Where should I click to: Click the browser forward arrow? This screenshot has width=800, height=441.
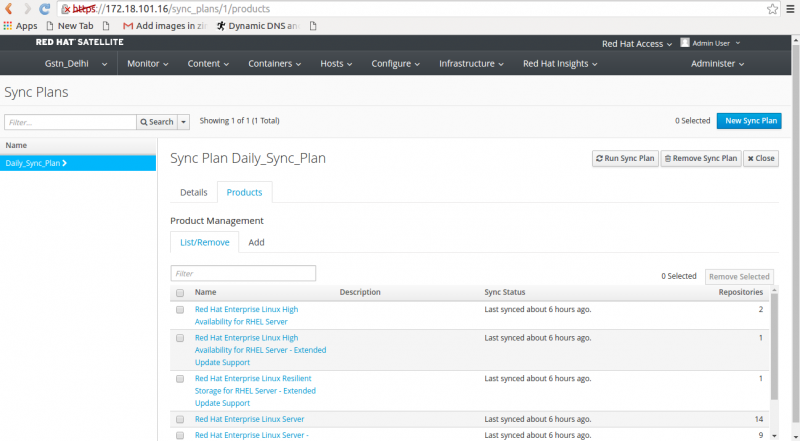click(x=27, y=9)
